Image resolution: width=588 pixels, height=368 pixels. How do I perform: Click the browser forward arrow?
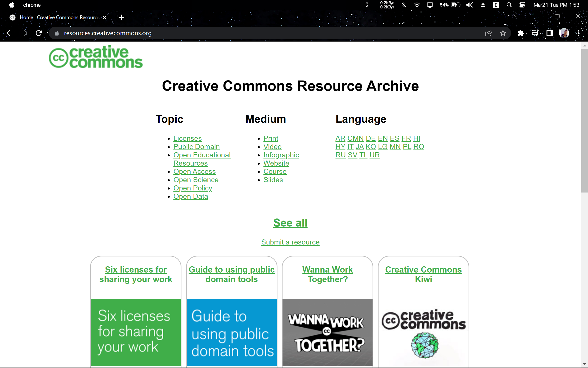point(24,33)
